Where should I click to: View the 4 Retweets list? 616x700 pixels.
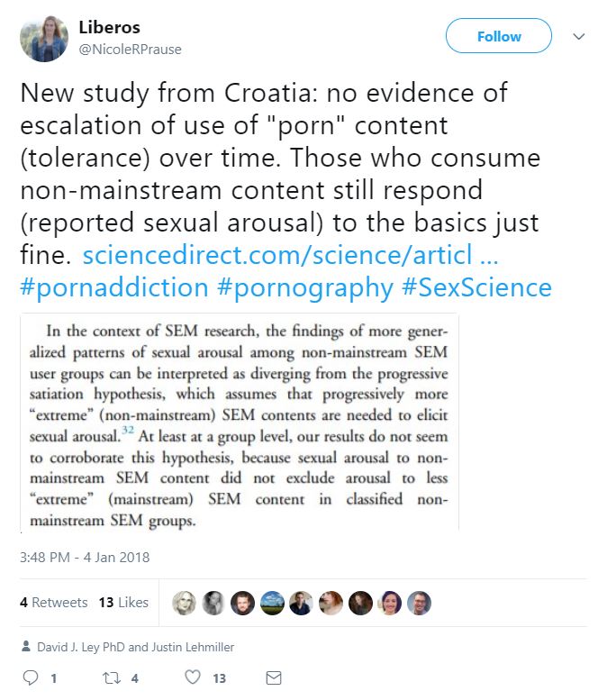(53, 603)
